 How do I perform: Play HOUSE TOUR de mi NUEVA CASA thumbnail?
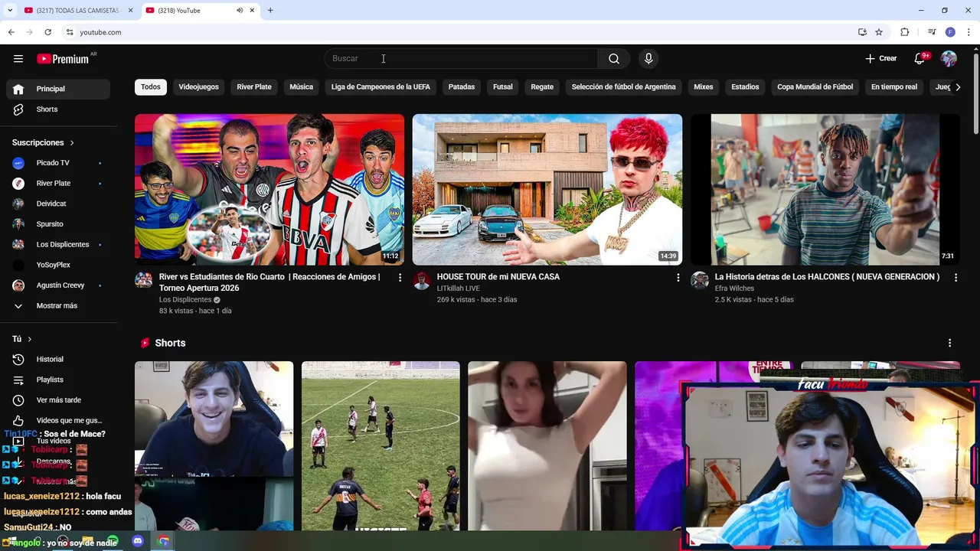click(547, 190)
